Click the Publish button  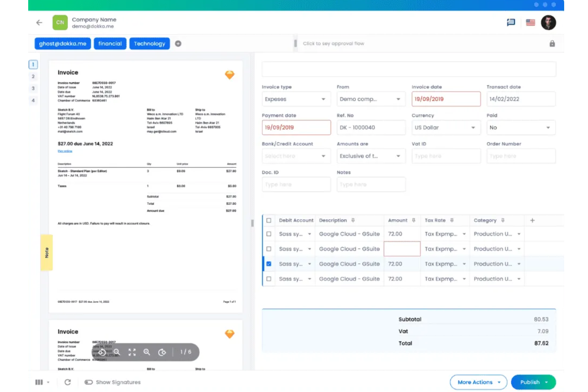[x=530, y=382]
